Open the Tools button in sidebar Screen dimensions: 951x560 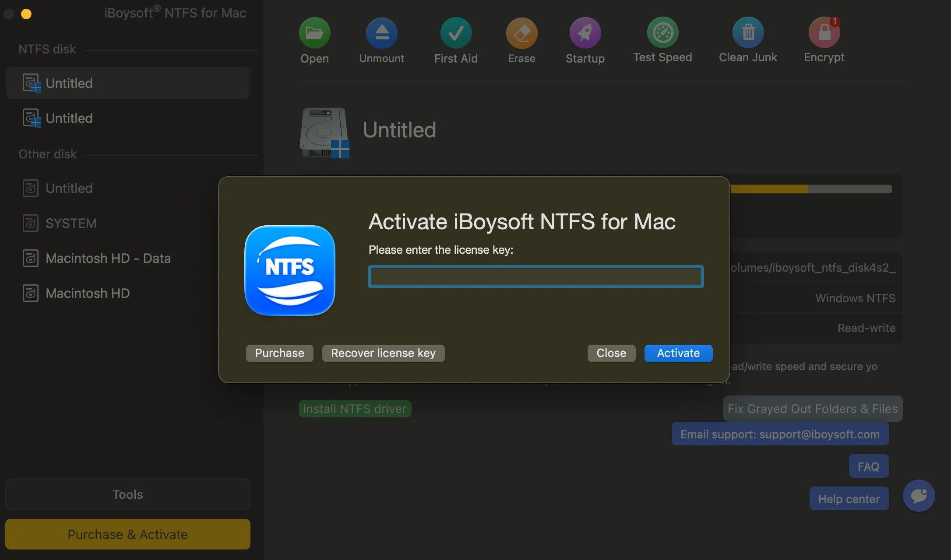128,494
